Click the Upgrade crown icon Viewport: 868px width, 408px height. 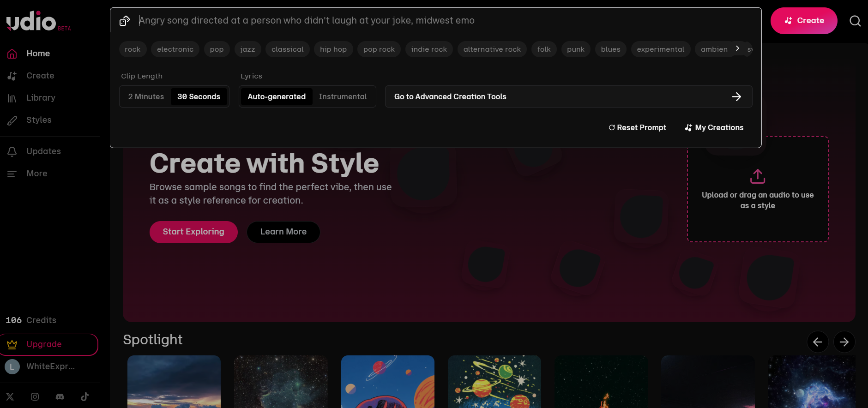coord(12,344)
